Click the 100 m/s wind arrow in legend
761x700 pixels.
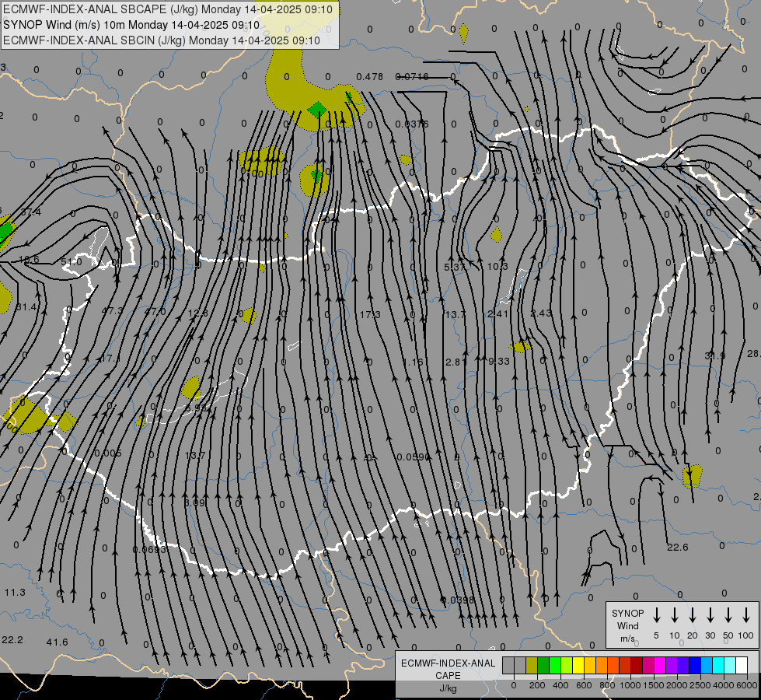tap(746, 615)
